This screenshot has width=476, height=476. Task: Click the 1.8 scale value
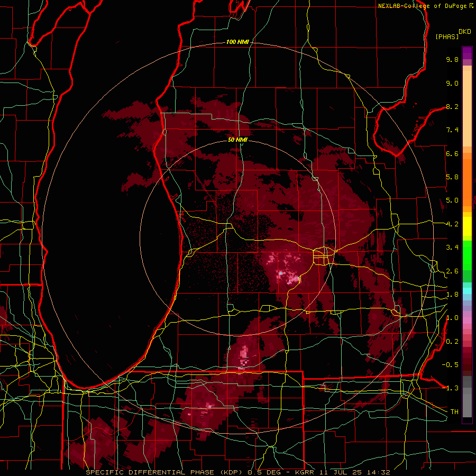(x=452, y=295)
